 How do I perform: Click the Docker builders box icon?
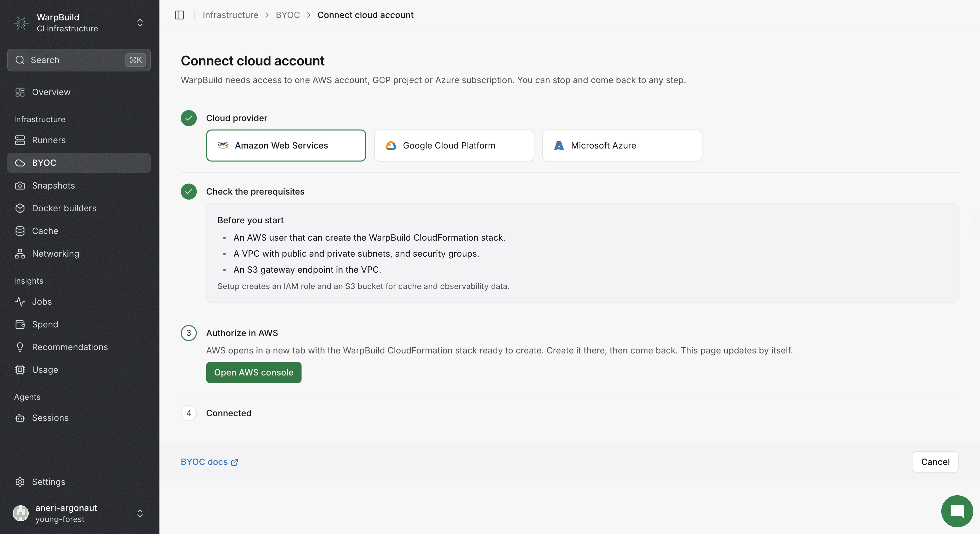point(20,208)
